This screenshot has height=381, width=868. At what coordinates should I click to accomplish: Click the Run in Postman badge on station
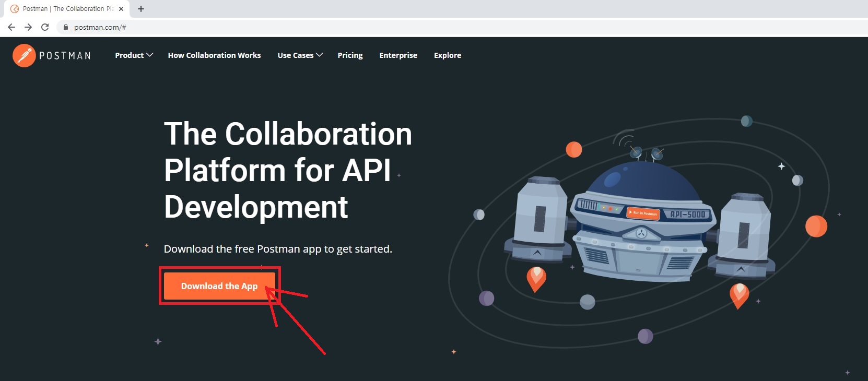[x=643, y=213]
